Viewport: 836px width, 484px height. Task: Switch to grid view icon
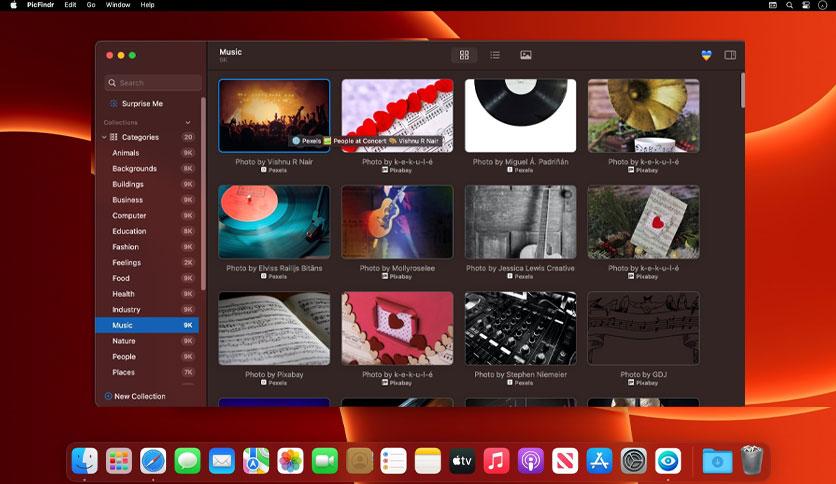[x=464, y=55]
